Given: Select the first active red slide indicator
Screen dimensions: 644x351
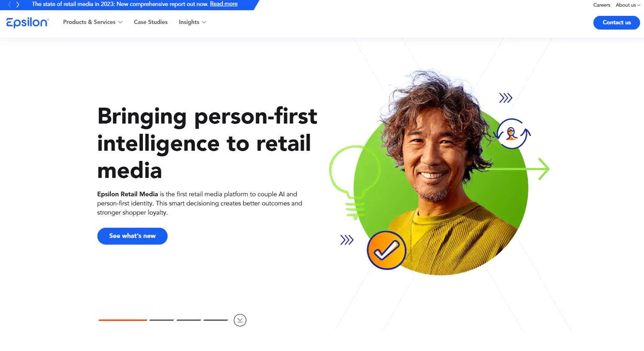Looking at the screenshot, I should [123, 320].
